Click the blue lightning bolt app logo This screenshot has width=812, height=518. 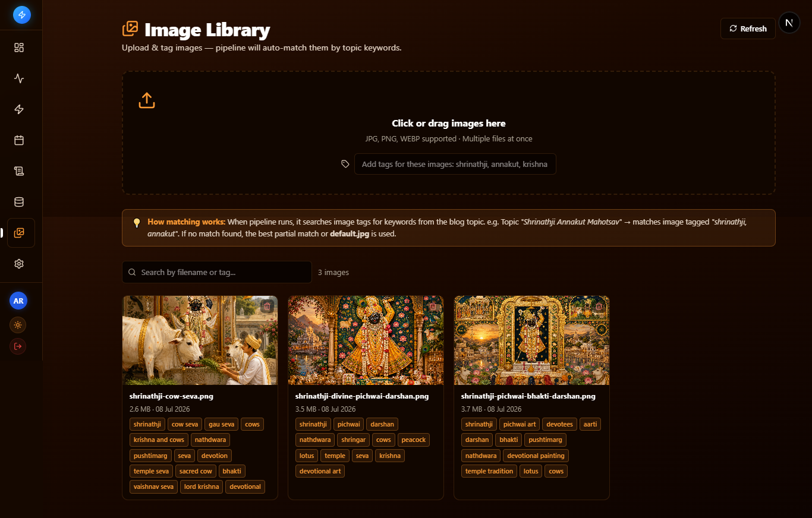tap(22, 15)
